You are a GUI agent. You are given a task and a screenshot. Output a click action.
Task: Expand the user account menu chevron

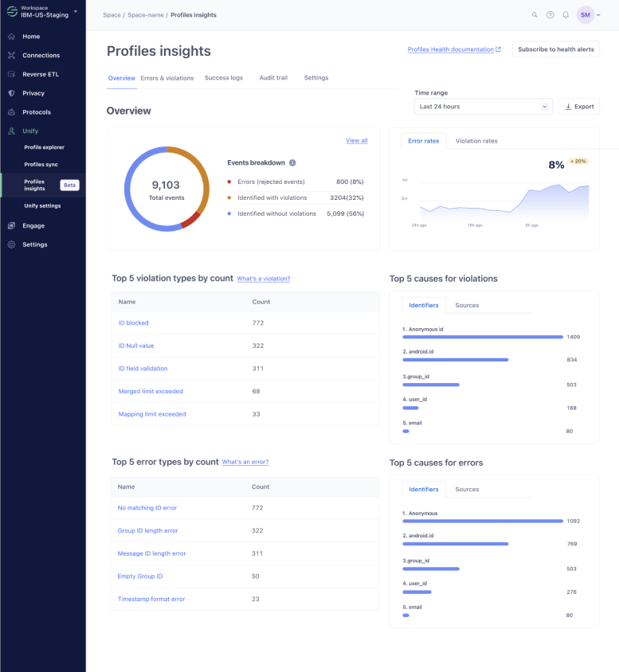click(x=598, y=15)
